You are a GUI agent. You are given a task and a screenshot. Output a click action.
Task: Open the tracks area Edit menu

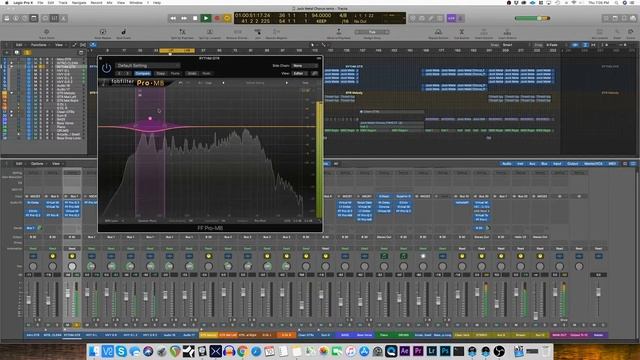[20, 45]
